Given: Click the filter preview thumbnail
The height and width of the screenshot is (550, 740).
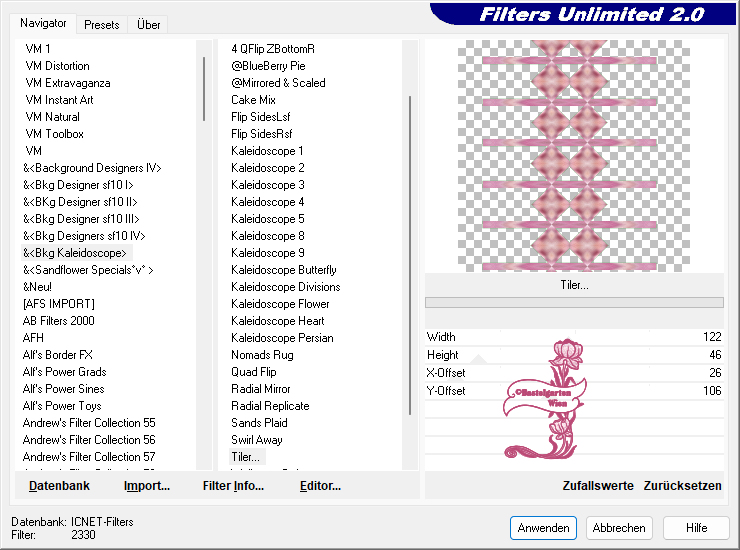Looking at the screenshot, I should click(573, 155).
